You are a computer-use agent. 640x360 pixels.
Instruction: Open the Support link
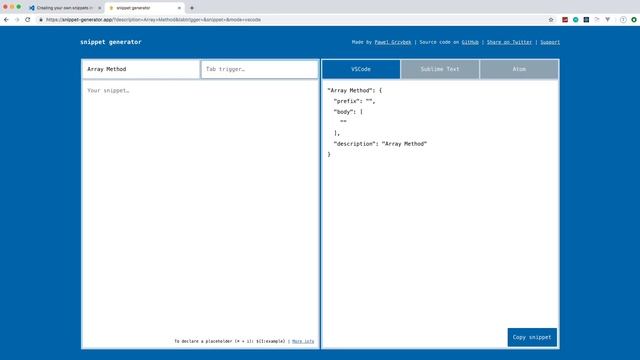click(x=550, y=42)
